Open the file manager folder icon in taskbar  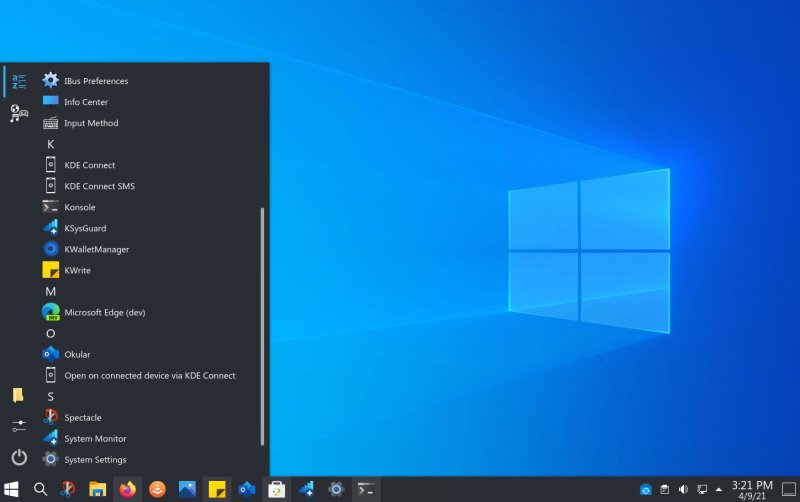[97, 489]
